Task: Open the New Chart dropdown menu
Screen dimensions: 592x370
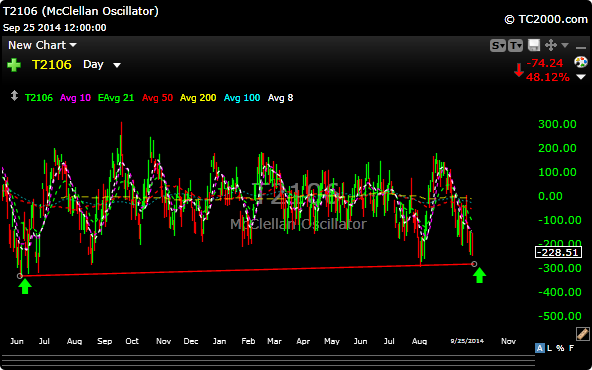Action: 42,45
